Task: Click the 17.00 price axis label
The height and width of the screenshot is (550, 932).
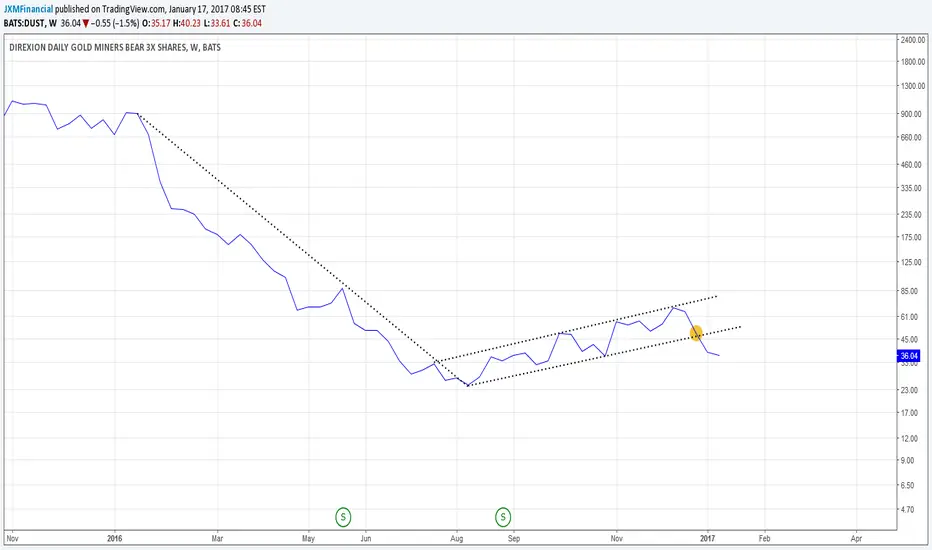Action: (x=909, y=413)
